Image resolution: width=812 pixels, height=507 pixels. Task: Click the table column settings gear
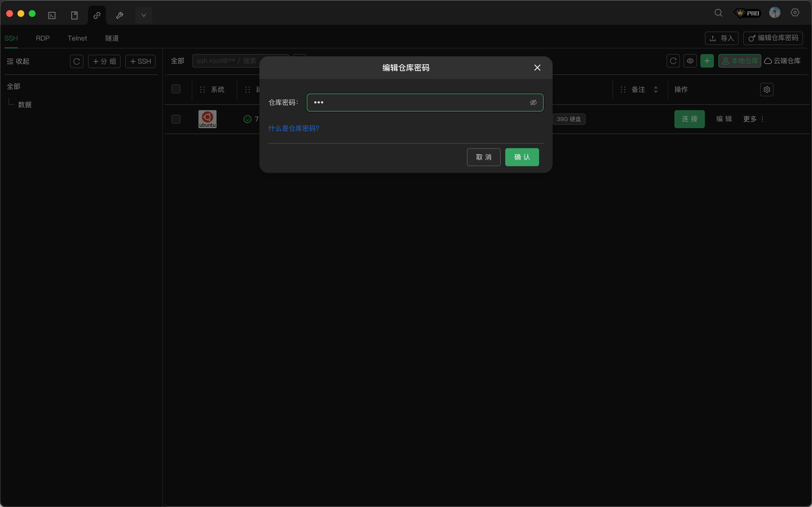(767, 90)
